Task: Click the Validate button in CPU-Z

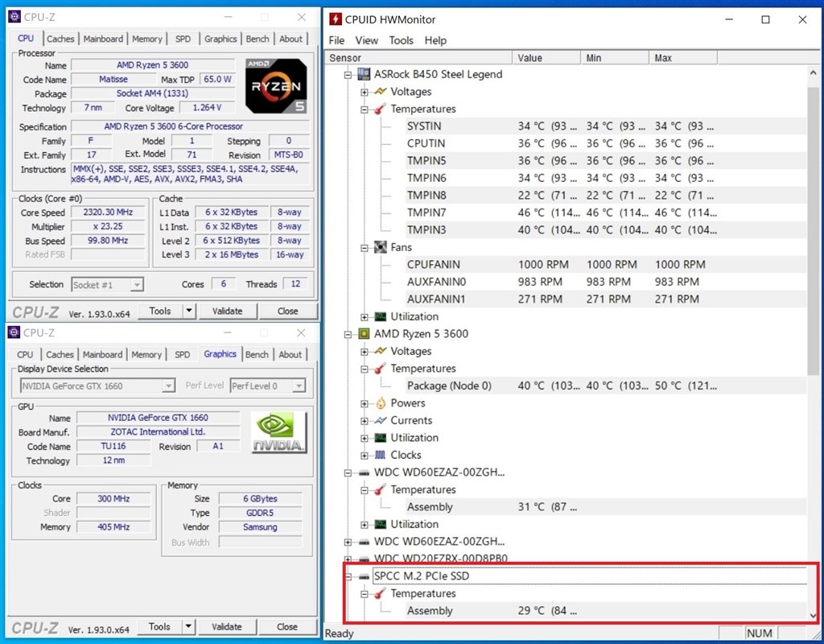Action: [229, 311]
